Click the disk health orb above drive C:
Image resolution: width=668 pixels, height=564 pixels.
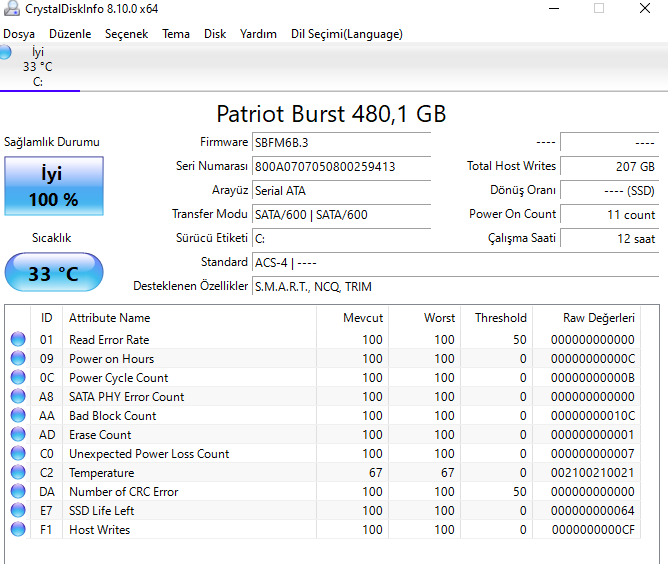(6, 52)
